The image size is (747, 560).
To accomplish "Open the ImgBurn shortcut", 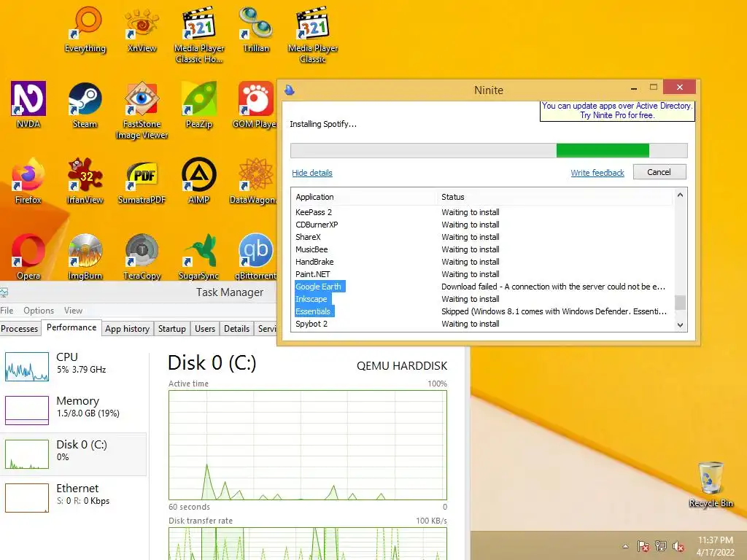I will point(85,256).
